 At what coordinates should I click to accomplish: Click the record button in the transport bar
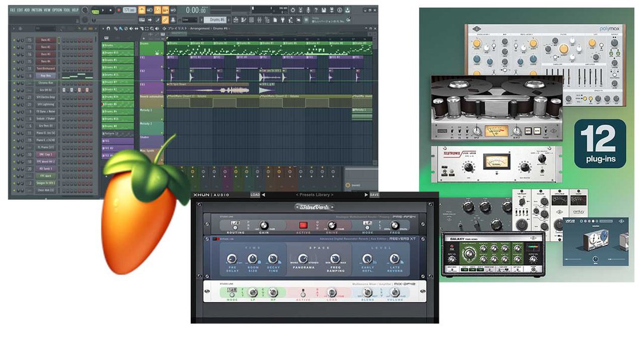tap(119, 10)
